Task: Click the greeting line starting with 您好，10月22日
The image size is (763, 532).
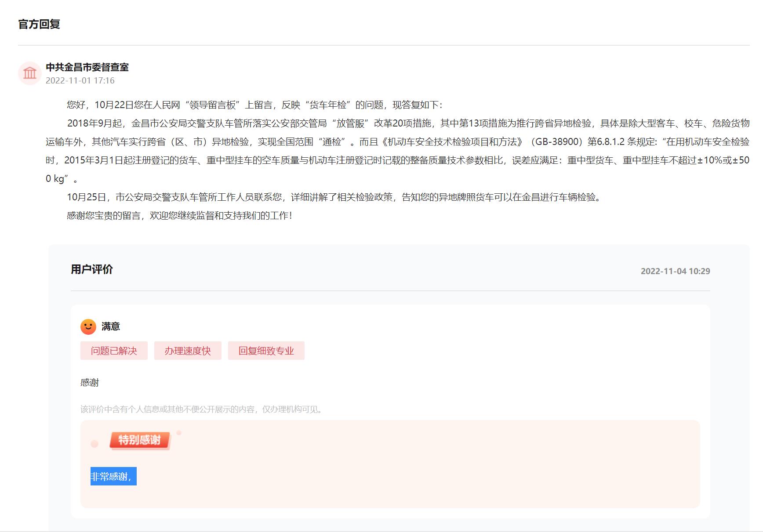Action: [254, 105]
